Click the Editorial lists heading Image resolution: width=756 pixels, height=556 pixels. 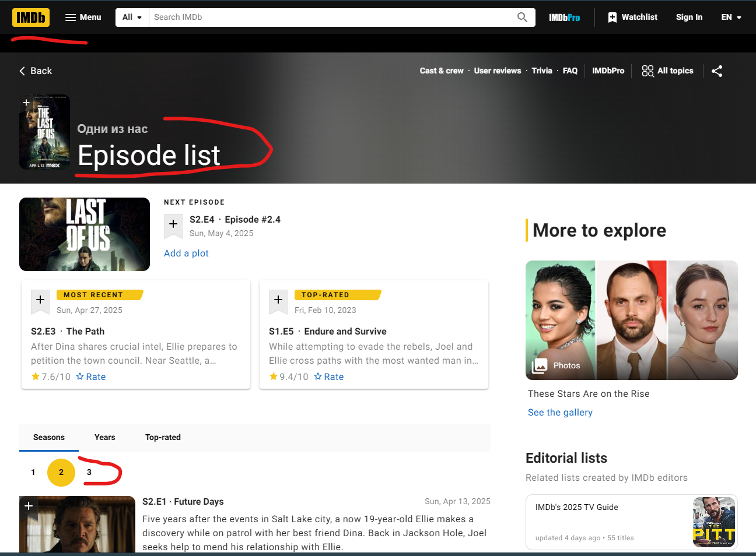click(x=566, y=458)
